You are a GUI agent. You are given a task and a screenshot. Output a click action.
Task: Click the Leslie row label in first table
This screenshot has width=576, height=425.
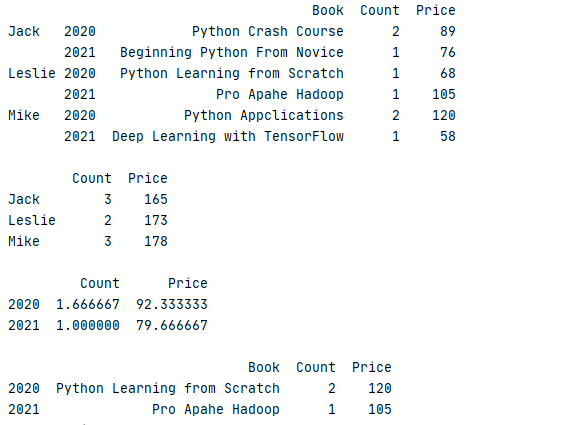(32, 73)
